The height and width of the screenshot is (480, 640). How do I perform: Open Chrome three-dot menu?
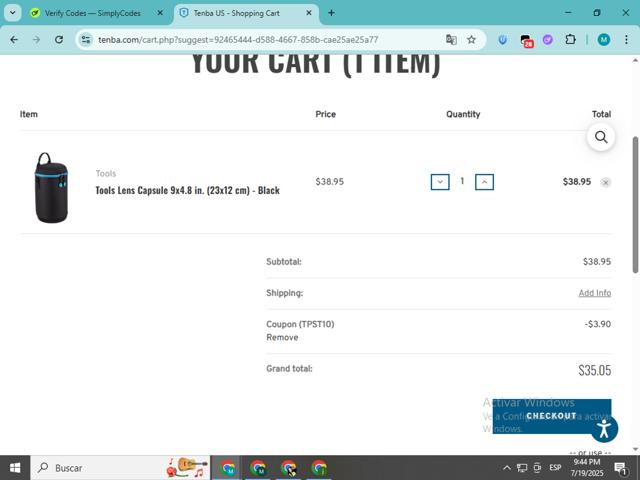(626, 40)
